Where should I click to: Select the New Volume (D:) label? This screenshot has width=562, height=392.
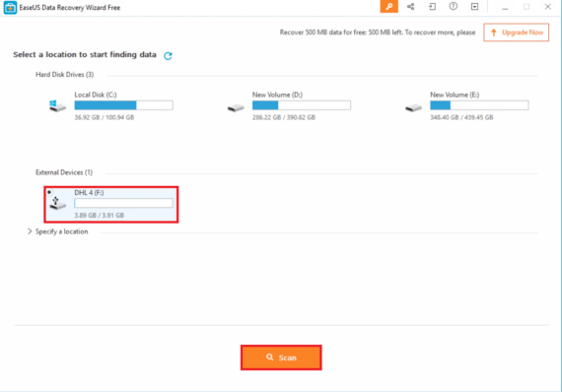(x=277, y=95)
